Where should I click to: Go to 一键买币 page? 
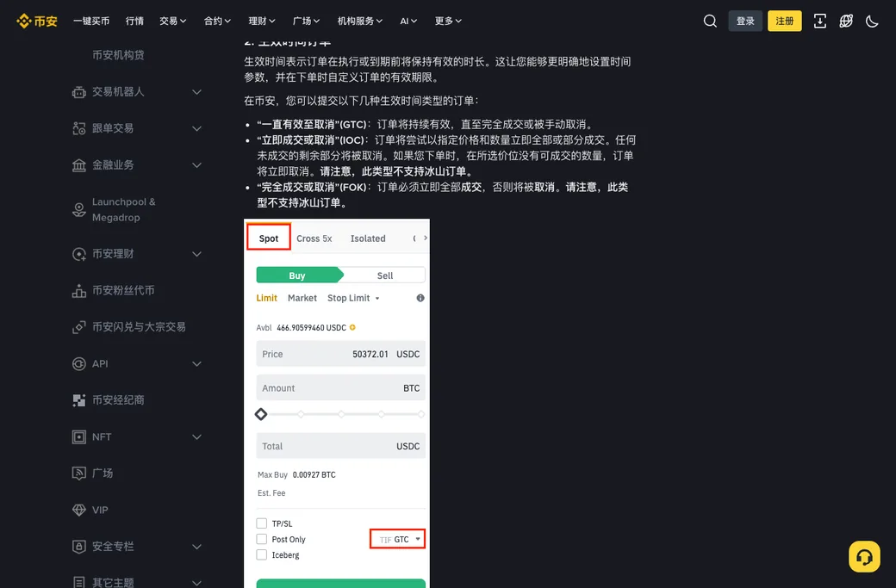[91, 22]
